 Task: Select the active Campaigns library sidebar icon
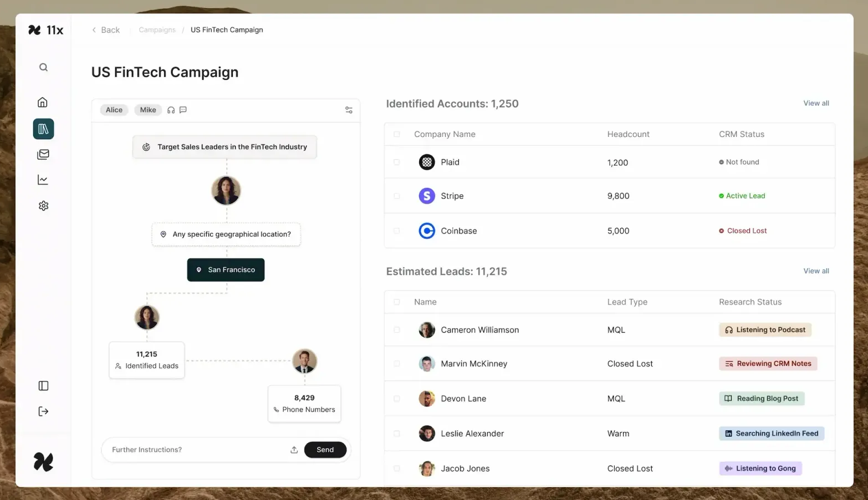[x=43, y=129]
